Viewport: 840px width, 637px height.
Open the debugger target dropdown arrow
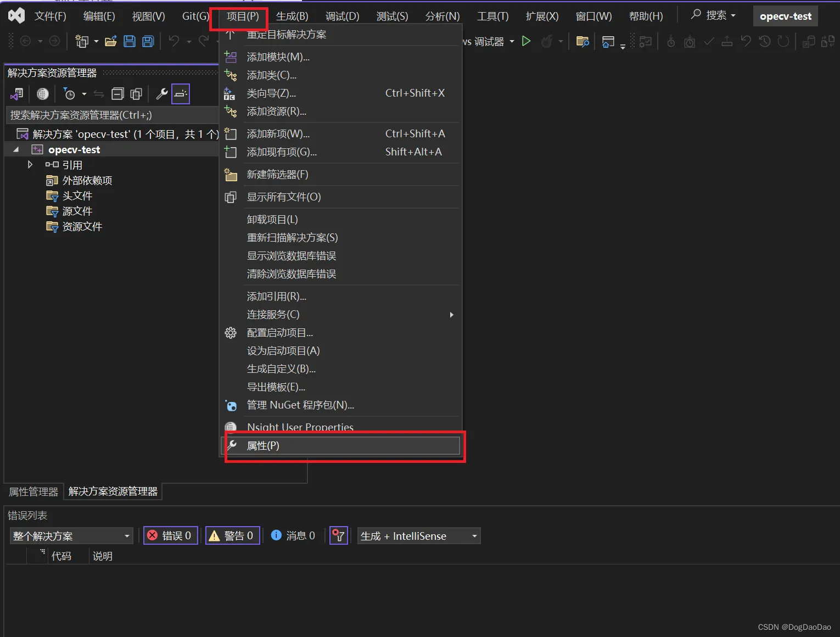pos(512,41)
